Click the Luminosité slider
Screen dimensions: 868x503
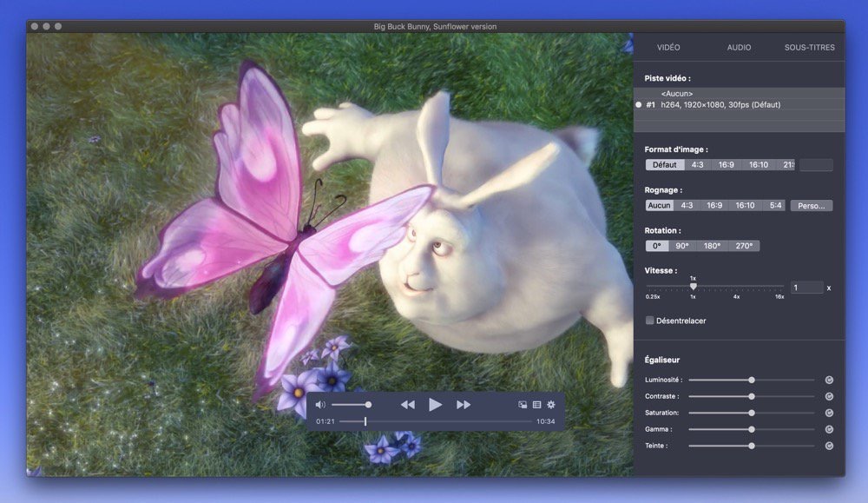click(751, 380)
